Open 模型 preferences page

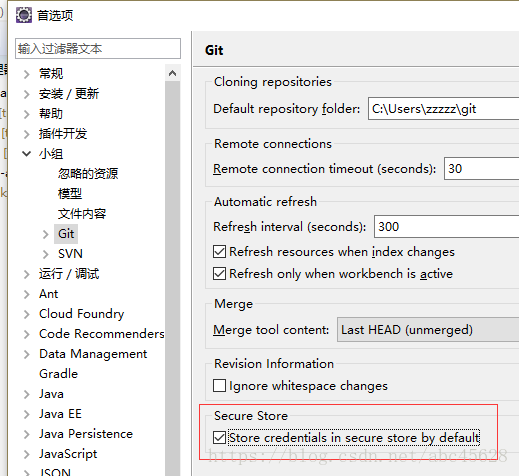(70, 194)
